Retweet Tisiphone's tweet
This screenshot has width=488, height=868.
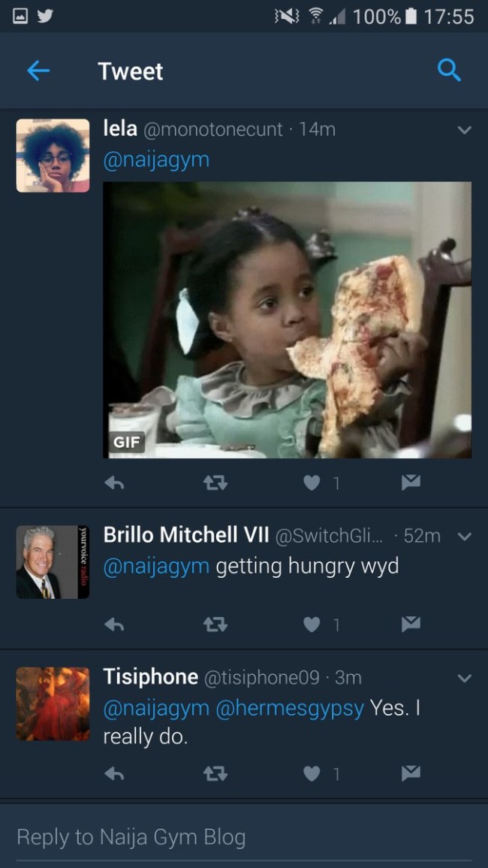click(x=215, y=773)
